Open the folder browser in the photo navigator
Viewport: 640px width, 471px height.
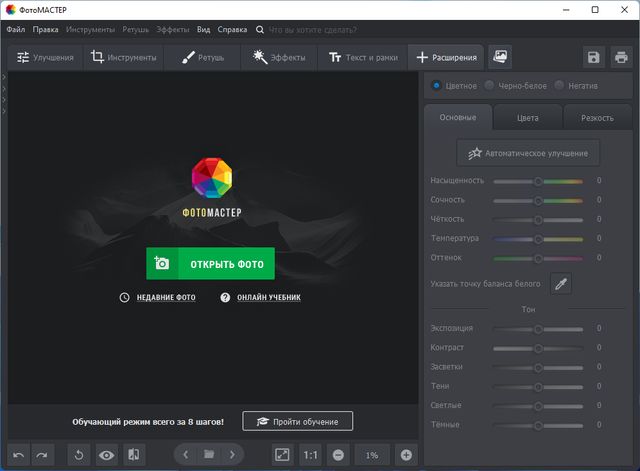(x=209, y=455)
